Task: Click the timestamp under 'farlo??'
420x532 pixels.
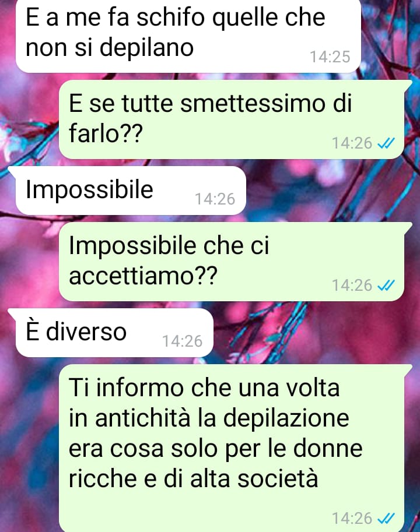Action: click(352, 143)
